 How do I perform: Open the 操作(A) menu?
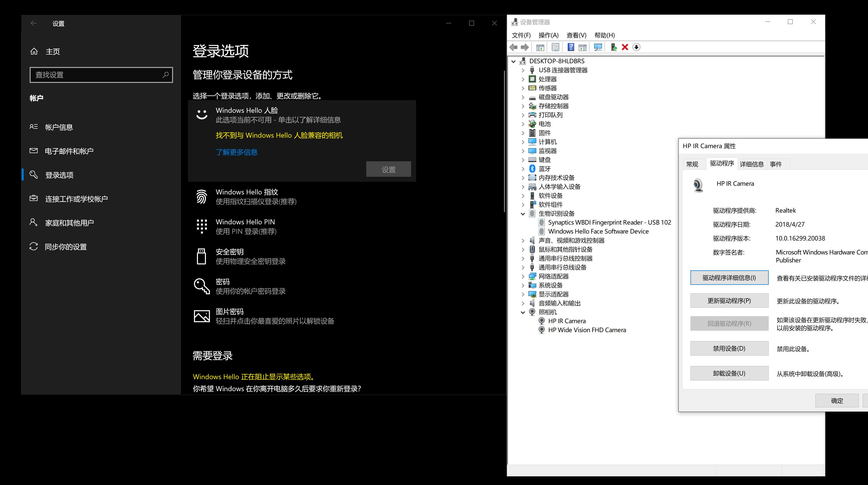[x=549, y=35]
